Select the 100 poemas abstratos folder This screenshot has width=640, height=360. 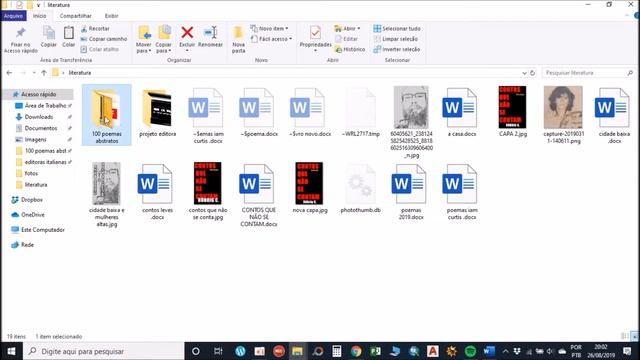[x=107, y=115]
